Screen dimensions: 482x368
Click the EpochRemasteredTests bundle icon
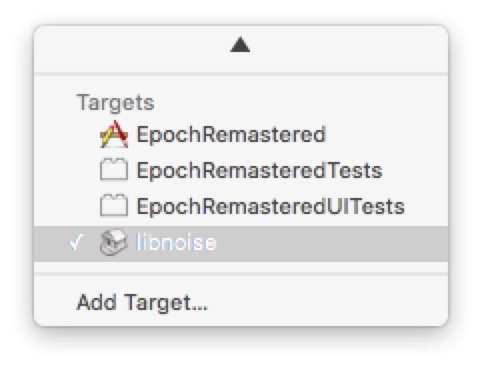(114, 170)
